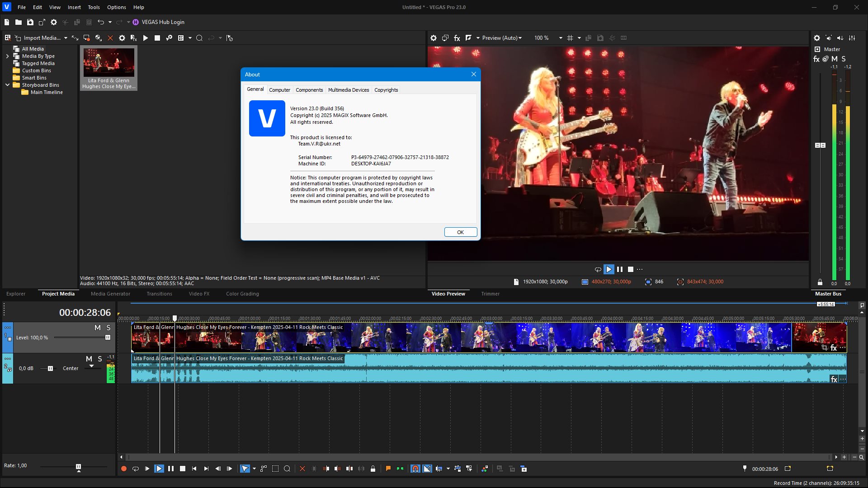Open the Tools menu
The image size is (868, 488).
click(94, 7)
